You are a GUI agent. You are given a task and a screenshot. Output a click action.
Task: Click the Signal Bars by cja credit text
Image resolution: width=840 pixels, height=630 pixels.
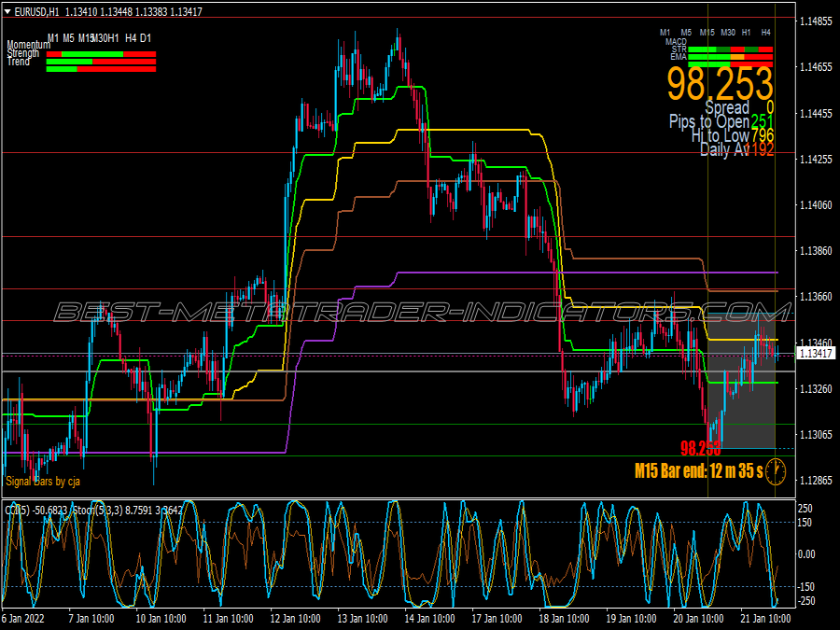point(43,481)
